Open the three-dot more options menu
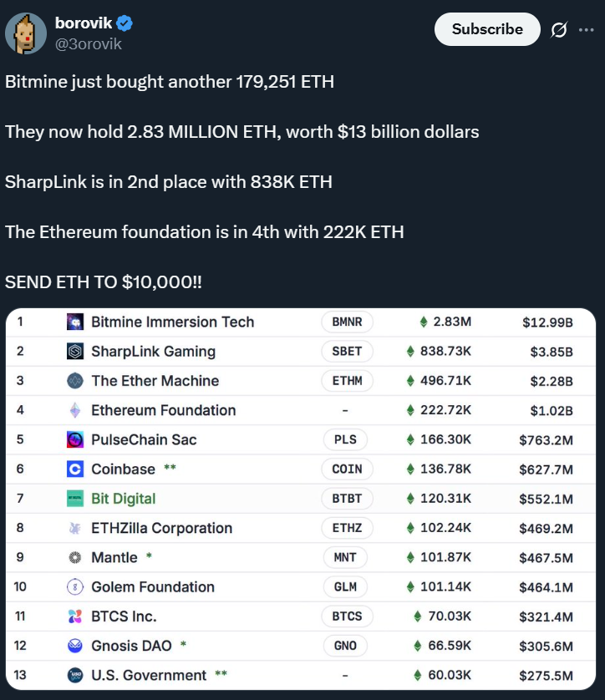 click(586, 29)
